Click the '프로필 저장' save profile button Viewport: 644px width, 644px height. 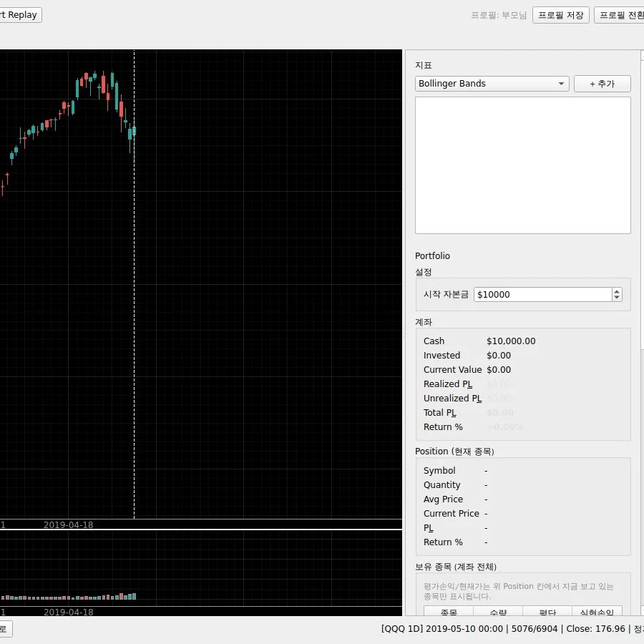tap(560, 15)
